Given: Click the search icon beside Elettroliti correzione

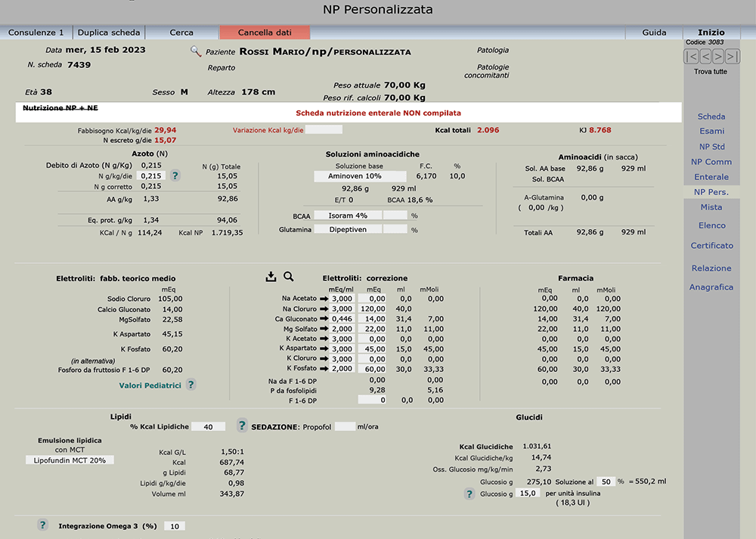Looking at the screenshot, I should pyautogui.click(x=288, y=276).
